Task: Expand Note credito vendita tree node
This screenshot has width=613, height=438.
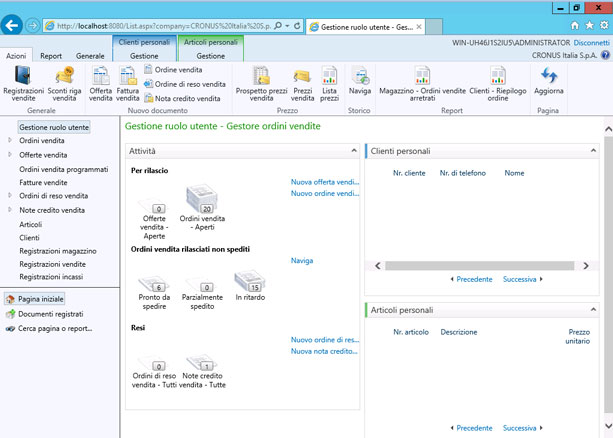Action: [x=10, y=210]
